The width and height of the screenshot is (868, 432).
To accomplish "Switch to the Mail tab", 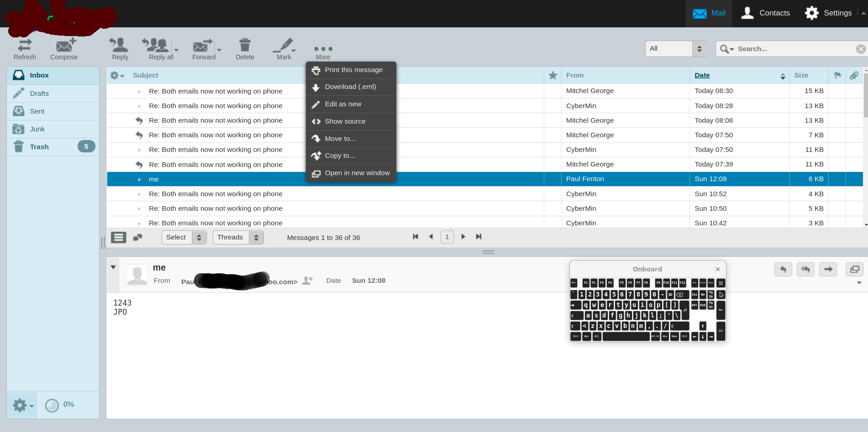I will point(709,13).
